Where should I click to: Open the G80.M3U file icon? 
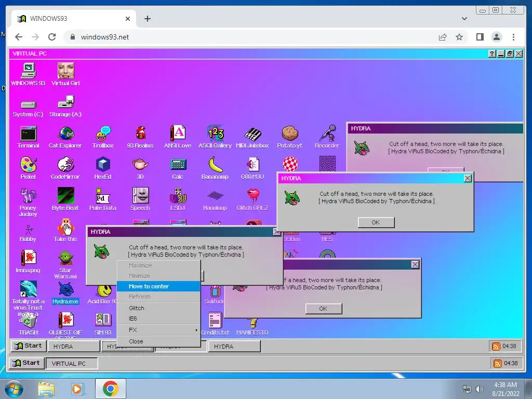coord(252,169)
